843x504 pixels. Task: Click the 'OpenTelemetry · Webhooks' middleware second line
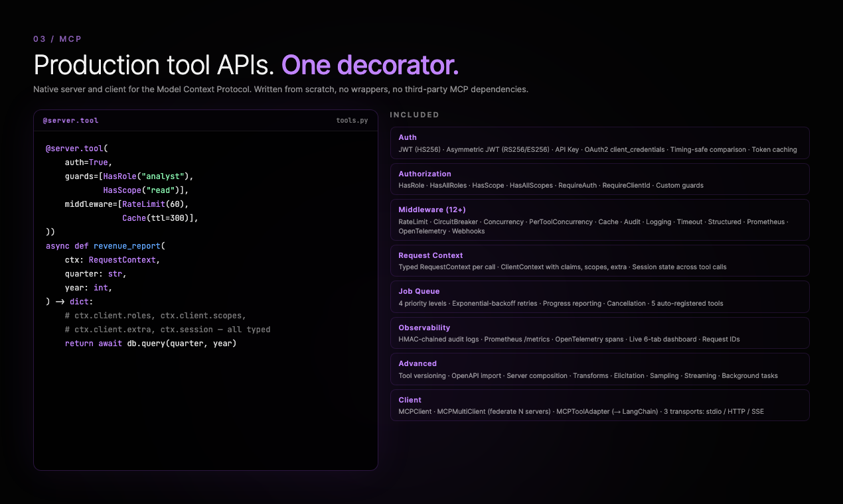point(441,231)
